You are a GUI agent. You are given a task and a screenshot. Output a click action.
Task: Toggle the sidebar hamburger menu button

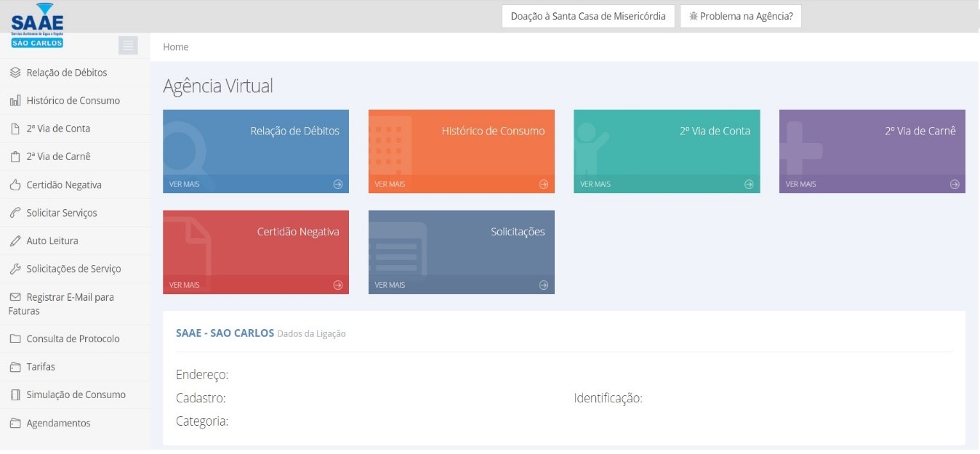click(128, 45)
